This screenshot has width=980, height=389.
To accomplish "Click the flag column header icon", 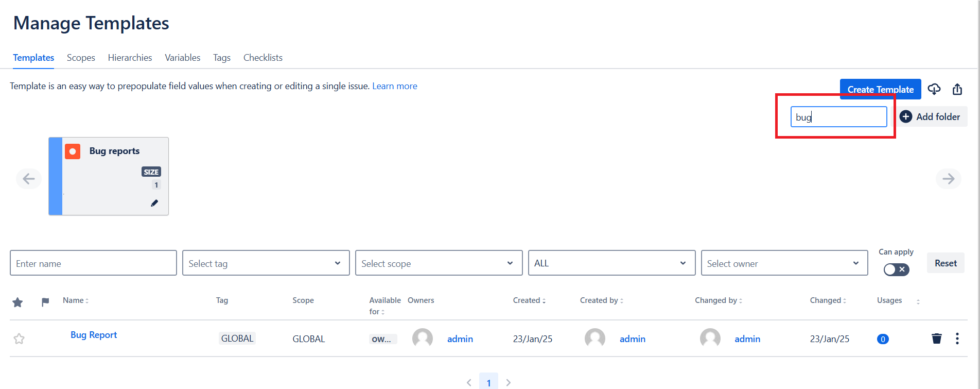I will [45, 302].
